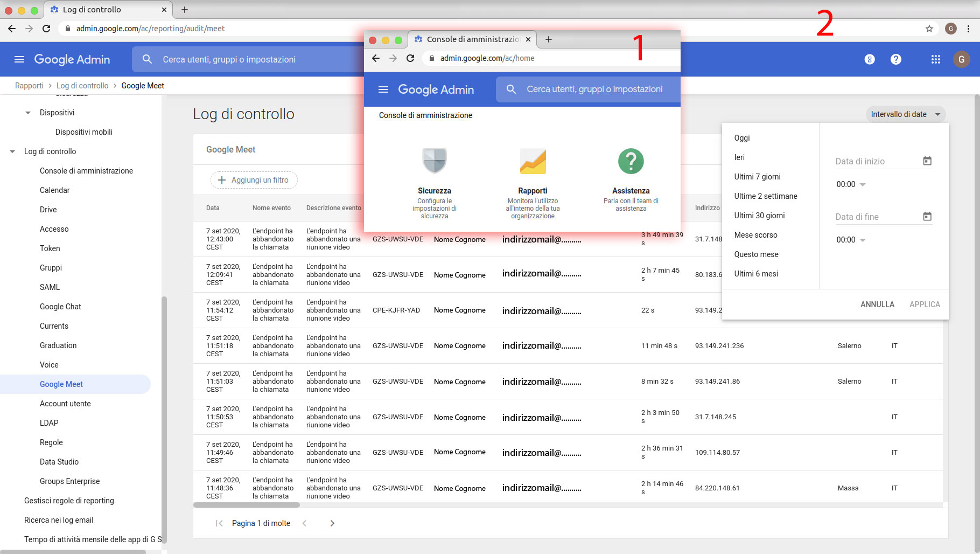Jump to first page of results
The height and width of the screenshot is (554, 980).
pyautogui.click(x=219, y=523)
